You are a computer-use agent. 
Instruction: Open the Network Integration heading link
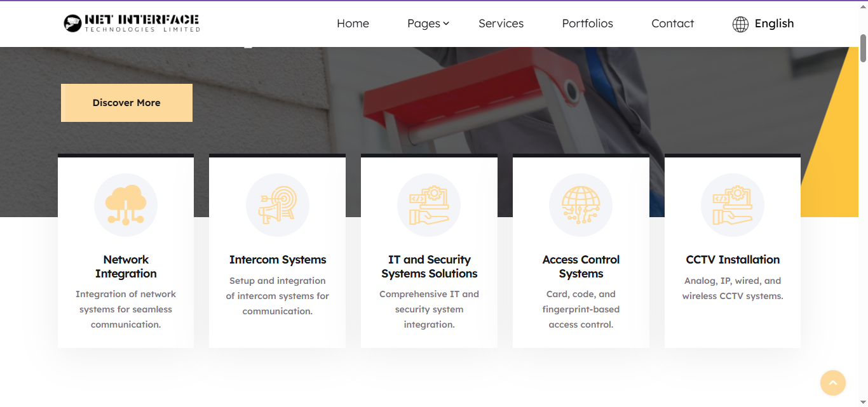[126, 267]
